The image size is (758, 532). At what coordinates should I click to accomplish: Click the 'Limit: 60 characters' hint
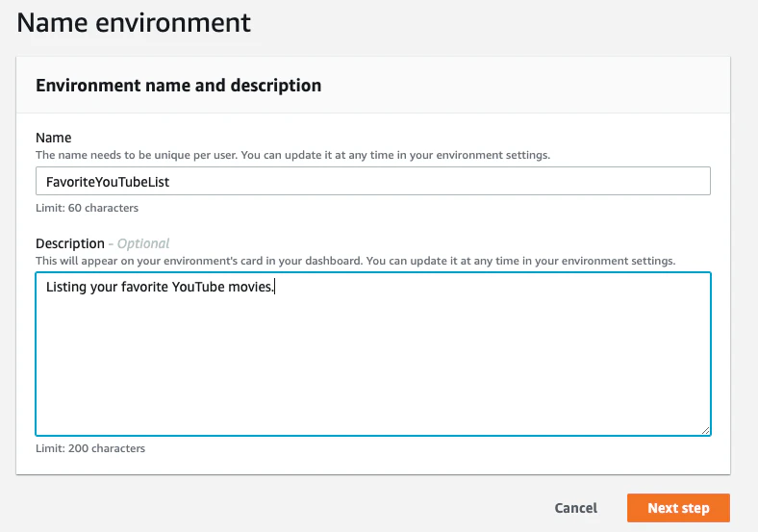[x=87, y=208]
